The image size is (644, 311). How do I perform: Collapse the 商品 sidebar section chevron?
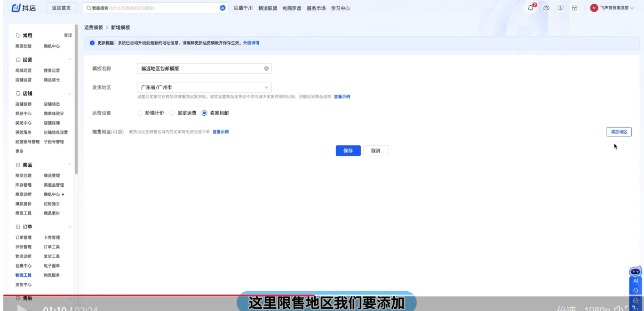click(x=70, y=165)
